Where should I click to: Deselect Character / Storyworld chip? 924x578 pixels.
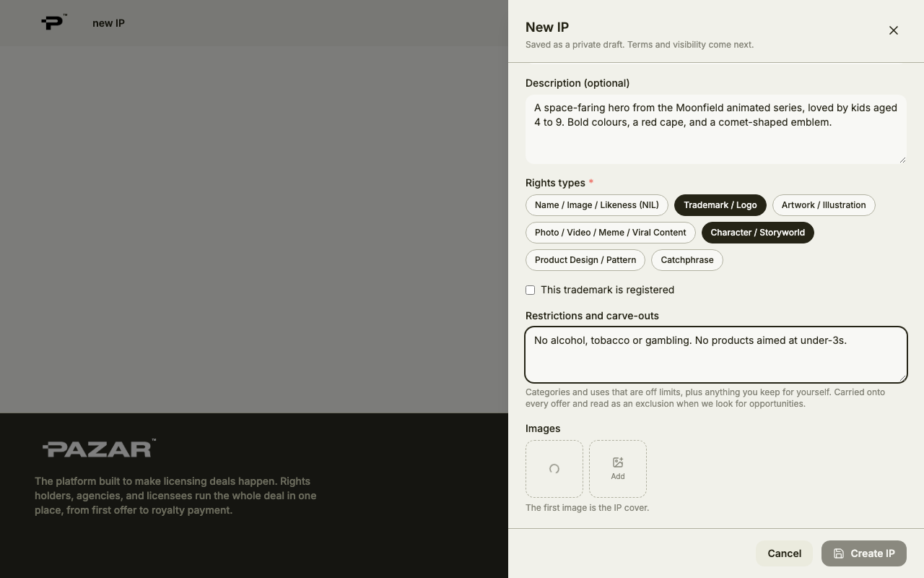click(758, 233)
